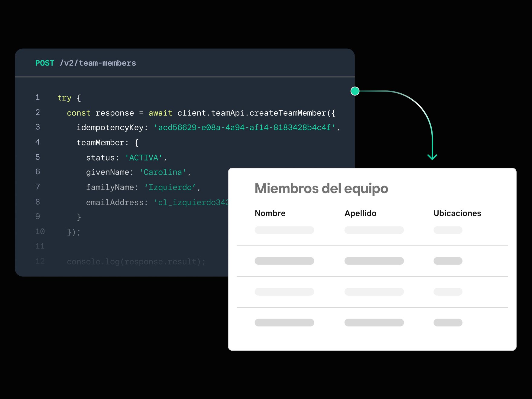Click the console.log(response.result) line
The width and height of the screenshot is (532, 399).
[136, 262]
